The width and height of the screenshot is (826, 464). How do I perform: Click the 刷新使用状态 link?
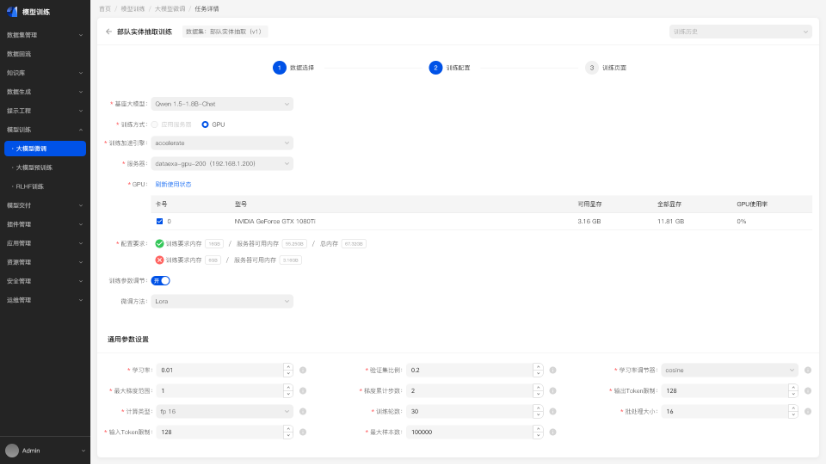[172, 184]
